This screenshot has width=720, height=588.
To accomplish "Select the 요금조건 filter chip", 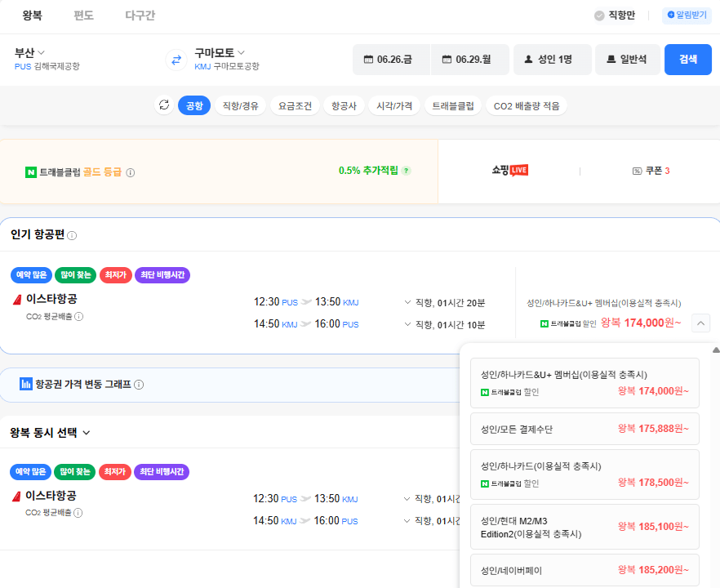I will point(296,105).
